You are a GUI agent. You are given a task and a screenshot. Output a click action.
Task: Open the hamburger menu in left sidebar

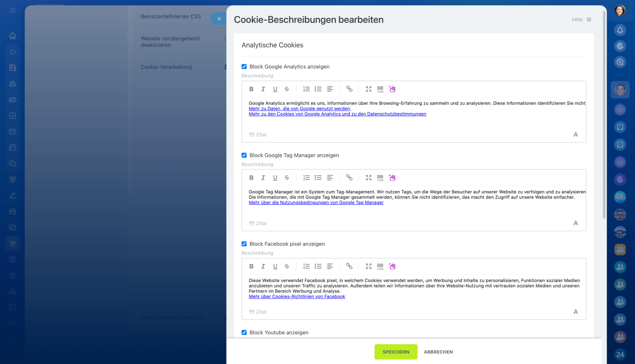12,10
